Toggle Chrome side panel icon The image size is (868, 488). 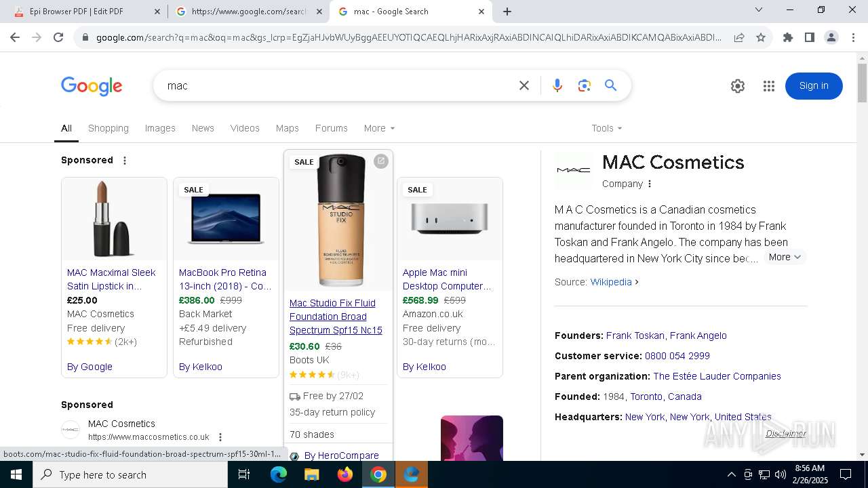click(x=810, y=37)
